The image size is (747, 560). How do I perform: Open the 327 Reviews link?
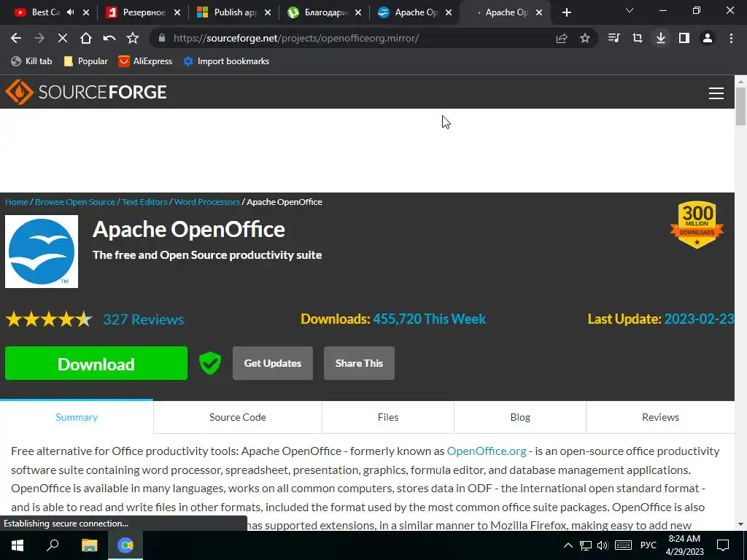[x=144, y=319]
